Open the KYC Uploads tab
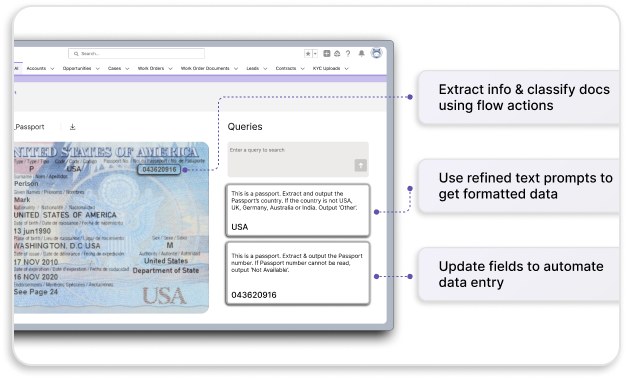 point(326,68)
